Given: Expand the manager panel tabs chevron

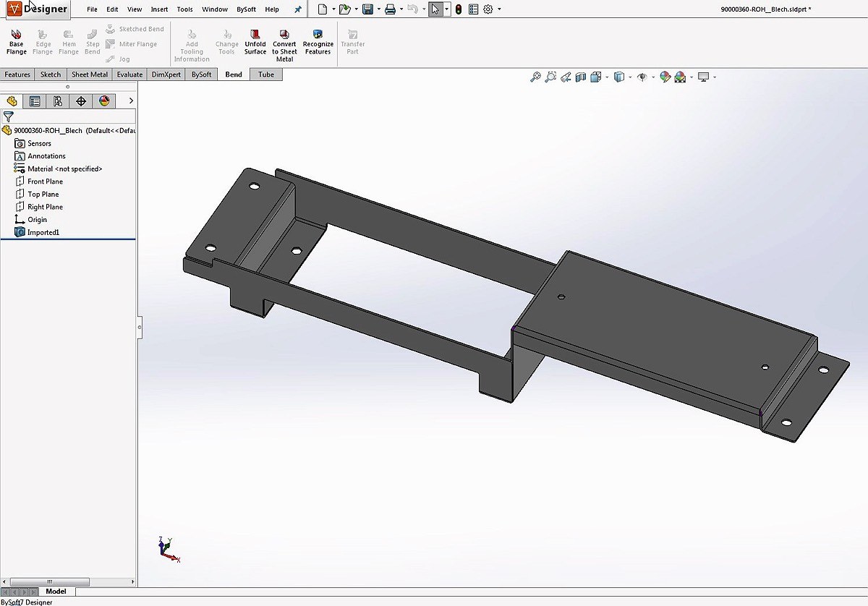Looking at the screenshot, I should click(131, 101).
